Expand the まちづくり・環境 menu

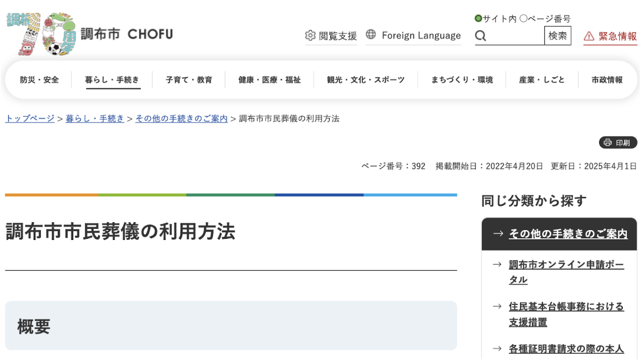462,80
